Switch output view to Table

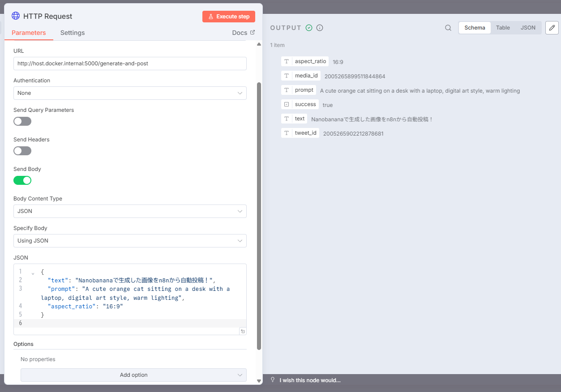point(503,28)
